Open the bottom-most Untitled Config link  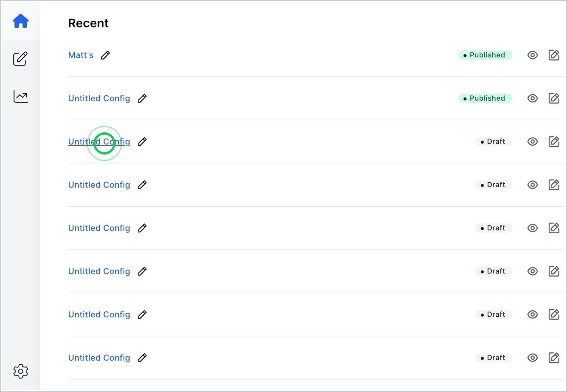[99, 358]
